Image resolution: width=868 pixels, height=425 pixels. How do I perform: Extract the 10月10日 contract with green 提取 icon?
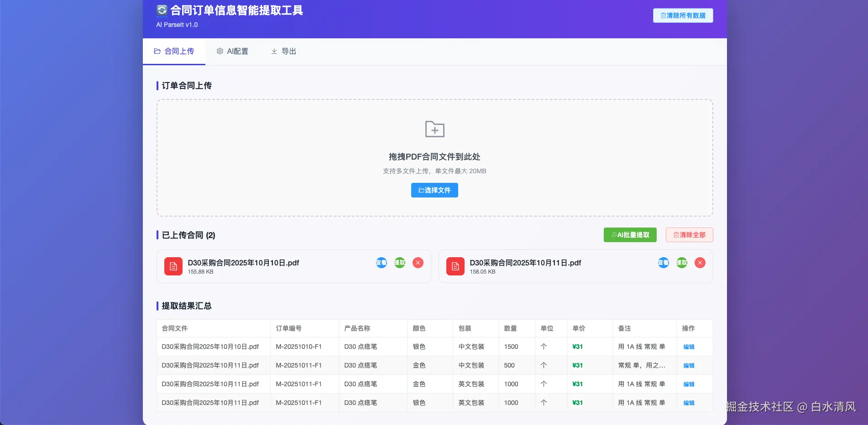point(400,263)
